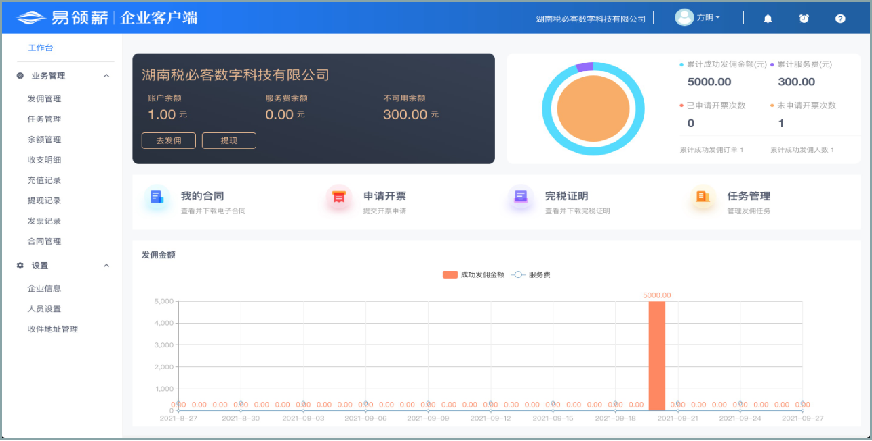The width and height of the screenshot is (872, 441).
Task: Open 合同管理 in sidebar
Action: 44,242
